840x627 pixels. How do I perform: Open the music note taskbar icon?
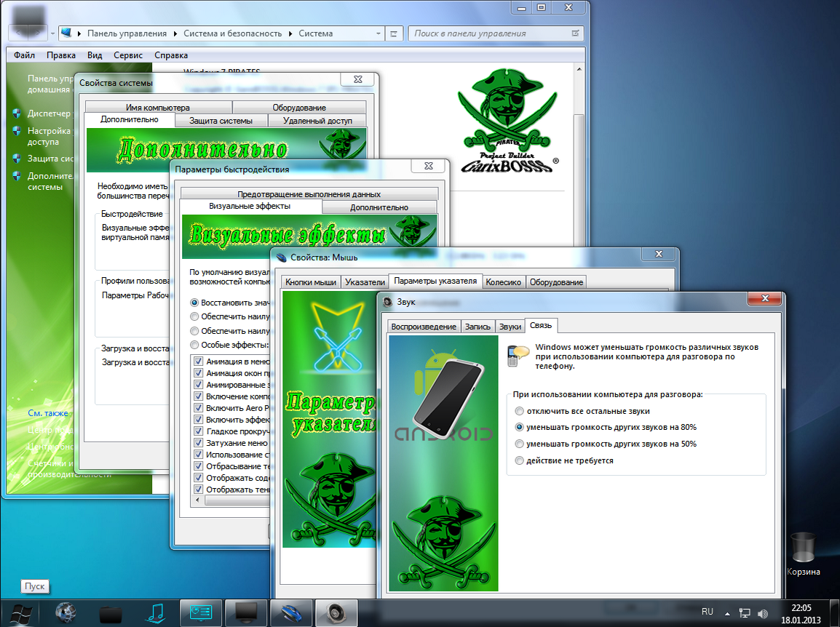point(155,613)
